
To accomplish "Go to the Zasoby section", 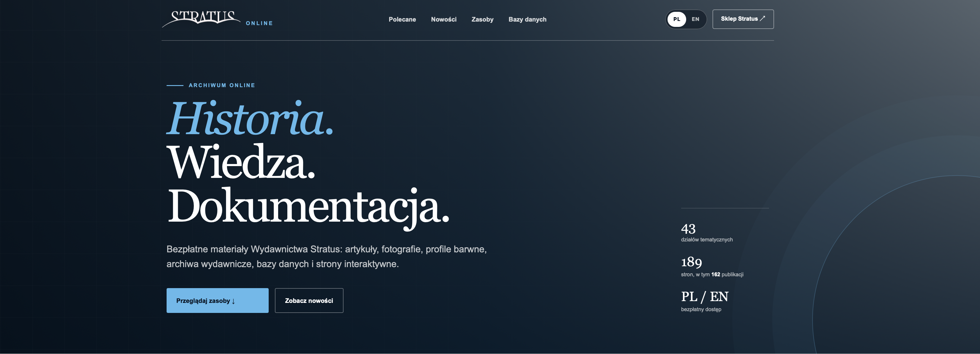I will point(482,20).
